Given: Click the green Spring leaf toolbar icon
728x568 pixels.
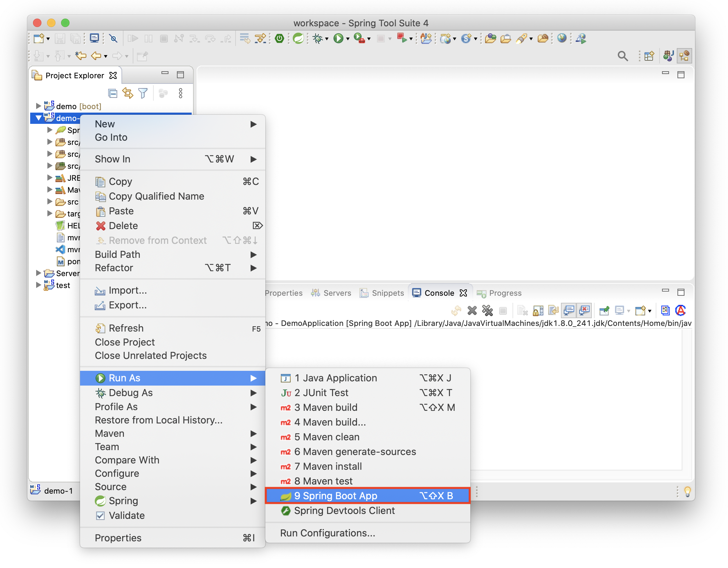Looking at the screenshot, I should coord(298,38).
